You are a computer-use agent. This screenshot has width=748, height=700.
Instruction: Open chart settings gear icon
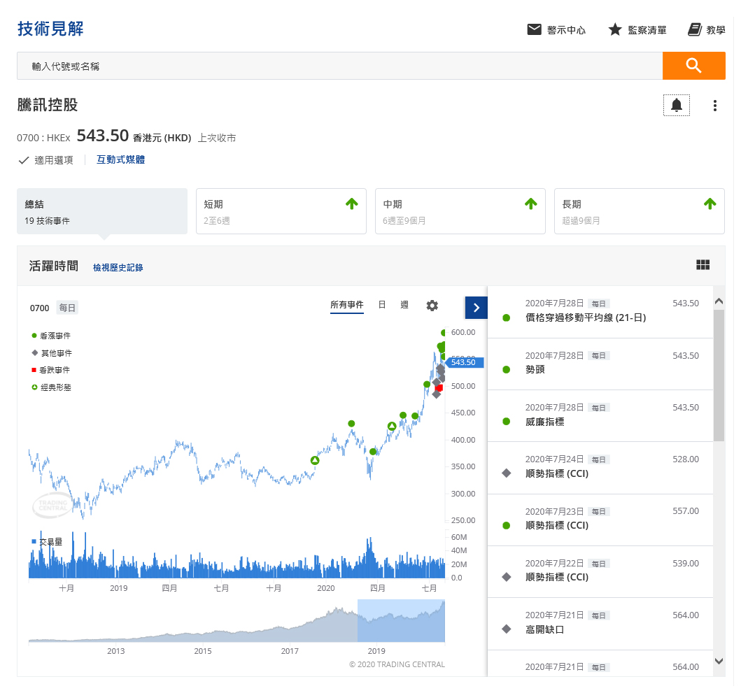click(432, 306)
